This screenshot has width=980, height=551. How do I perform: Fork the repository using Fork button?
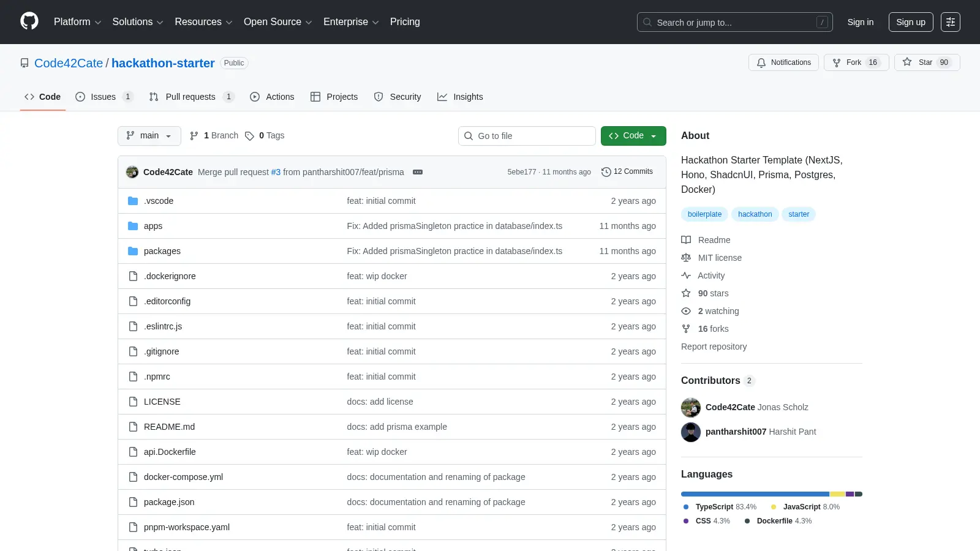coord(856,62)
